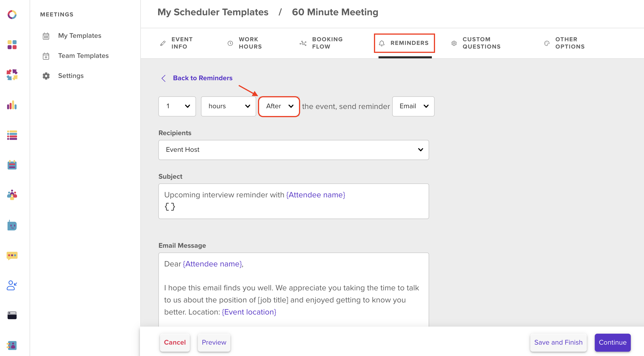Open Team Templates in the Meetings menu
Screen dimensions: 644x356
[x=83, y=56]
